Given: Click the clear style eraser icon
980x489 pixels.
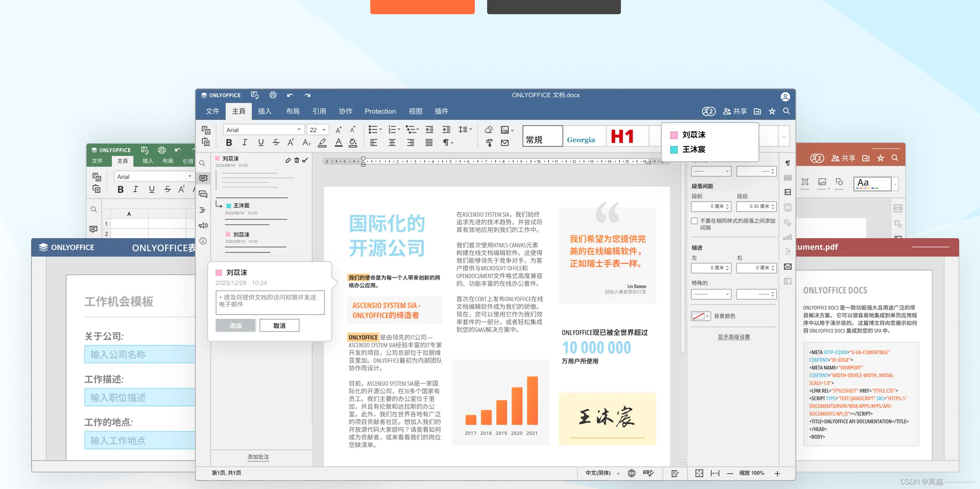Looking at the screenshot, I should [x=489, y=129].
